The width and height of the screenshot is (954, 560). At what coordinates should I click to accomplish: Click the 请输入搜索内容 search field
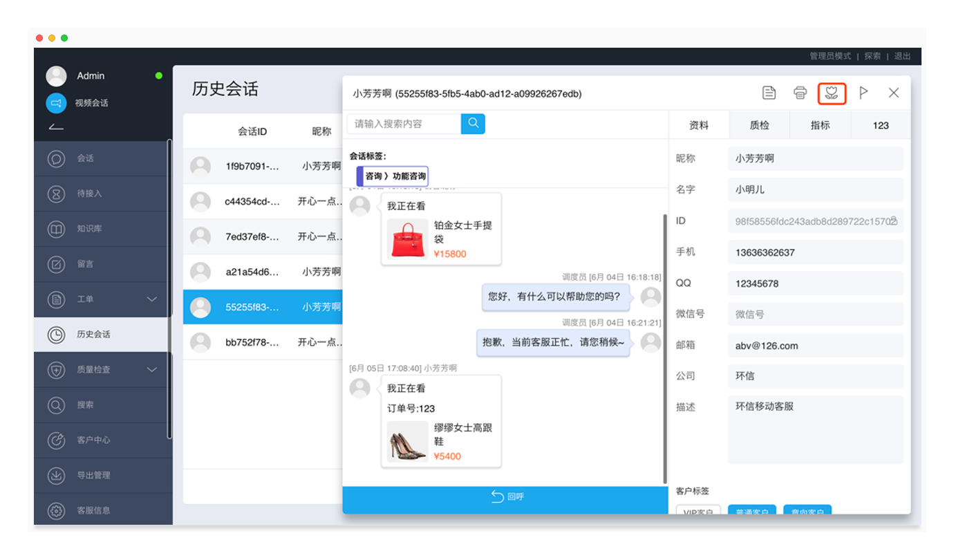click(x=404, y=124)
